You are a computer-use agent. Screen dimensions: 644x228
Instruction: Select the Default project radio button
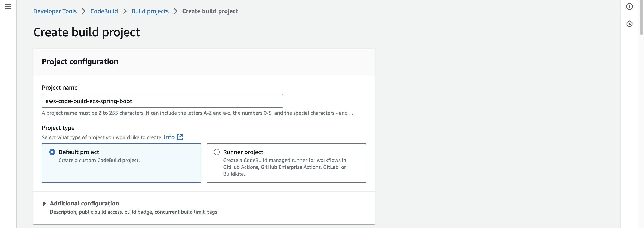(x=52, y=152)
